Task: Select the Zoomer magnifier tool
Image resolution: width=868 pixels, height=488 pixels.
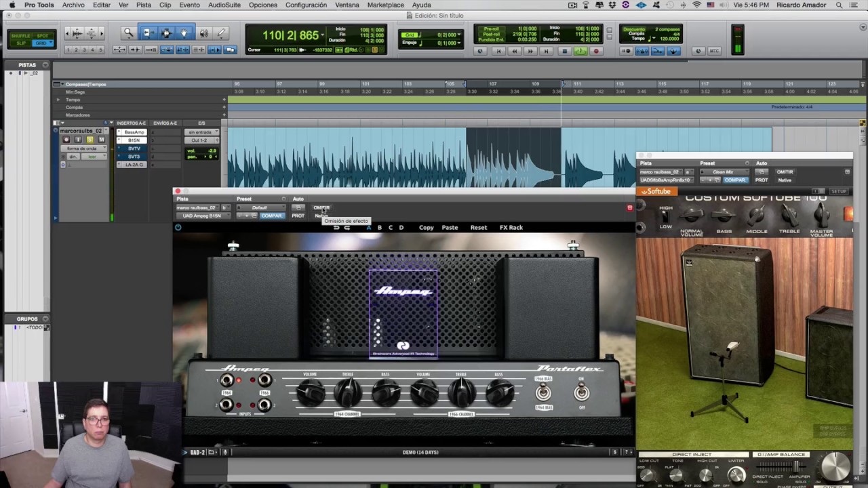Action: [128, 33]
